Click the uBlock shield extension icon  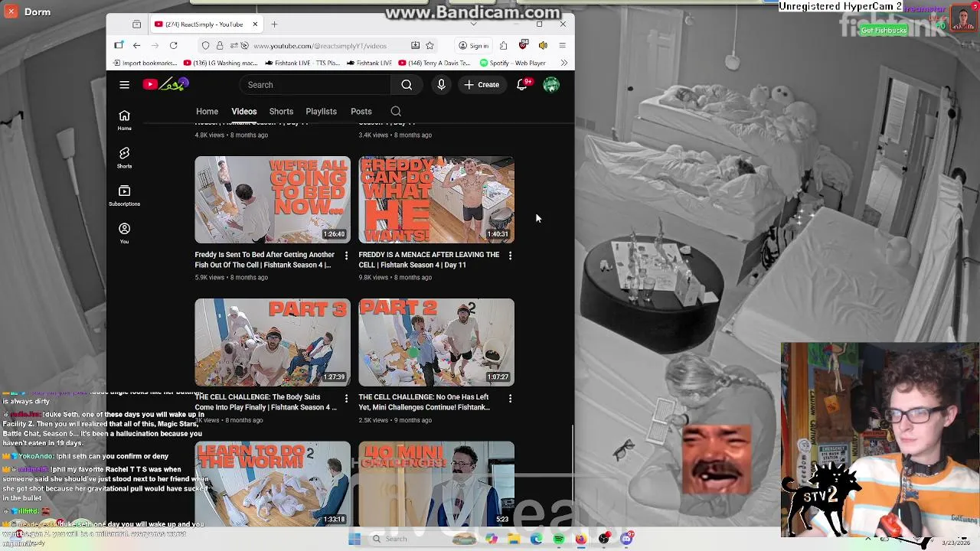[x=524, y=45]
